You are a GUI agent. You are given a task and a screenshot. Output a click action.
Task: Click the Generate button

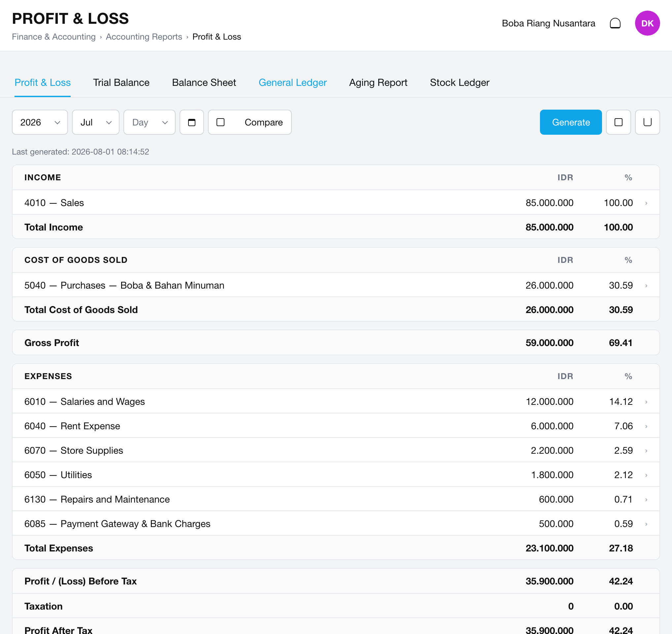pos(571,122)
